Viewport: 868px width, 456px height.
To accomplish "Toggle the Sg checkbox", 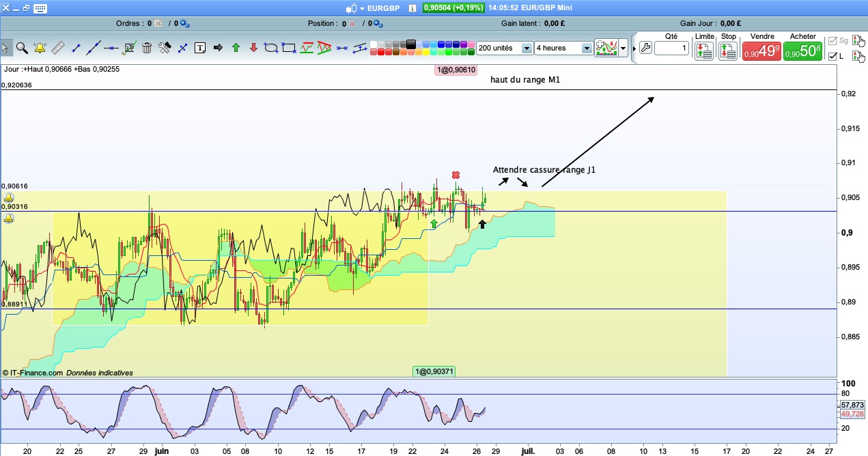I will 832,41.
